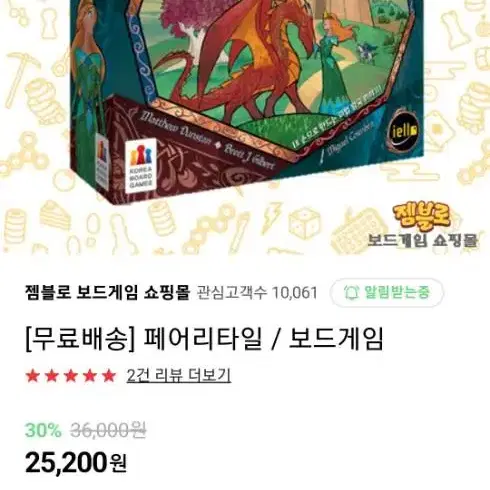490x490 pixels.
Task: Click the first red rating star
Action: point(33,376)
